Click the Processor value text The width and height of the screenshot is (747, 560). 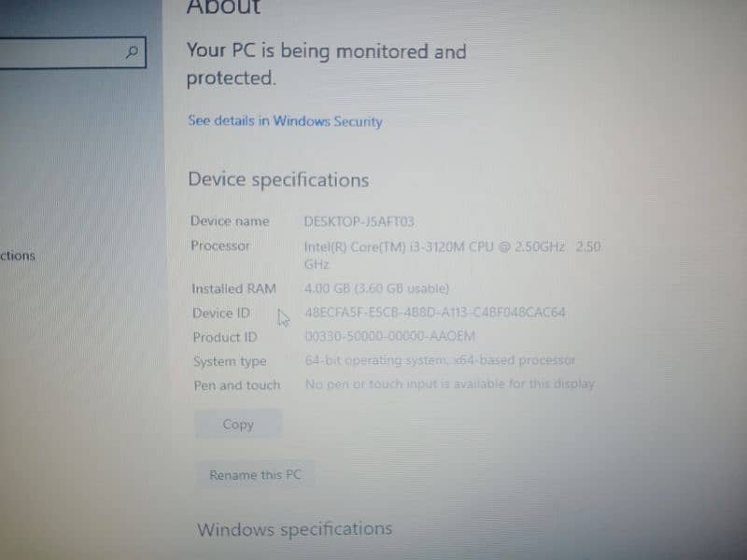(x=453, y=255)
